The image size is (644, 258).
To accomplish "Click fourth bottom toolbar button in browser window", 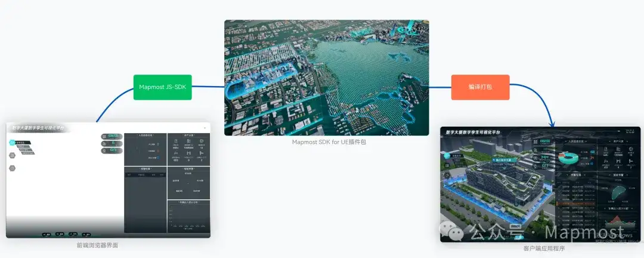I will tap(86, 235).
